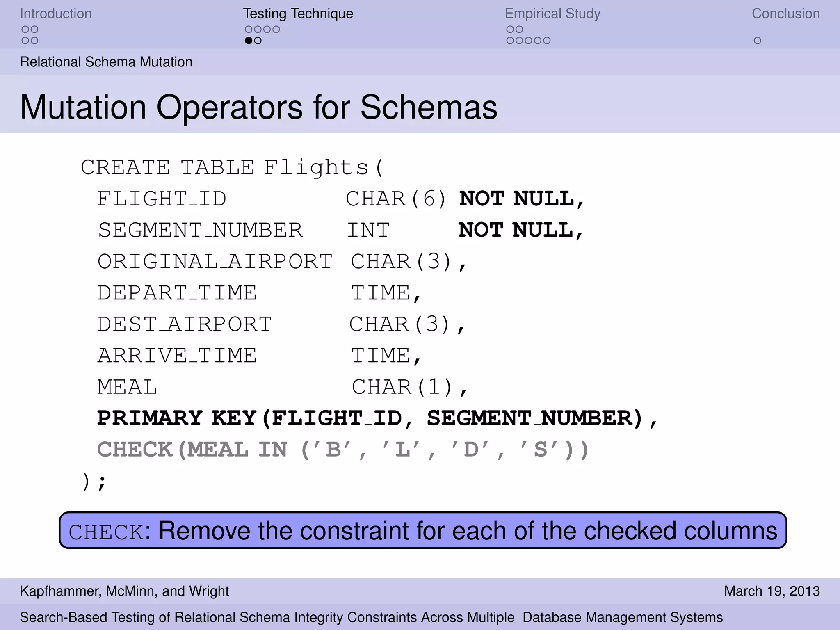The width and height of the screenshot is (840, 630).
Task: Select the filled current-slide dot under Testing Technique
Action: (249, 41)
